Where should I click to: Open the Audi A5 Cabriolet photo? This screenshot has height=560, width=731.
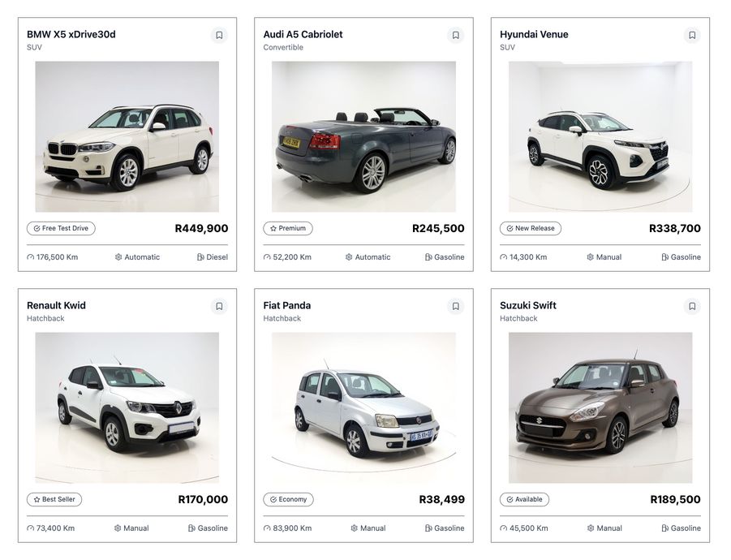pyautogui.click(x=363, y=136)
